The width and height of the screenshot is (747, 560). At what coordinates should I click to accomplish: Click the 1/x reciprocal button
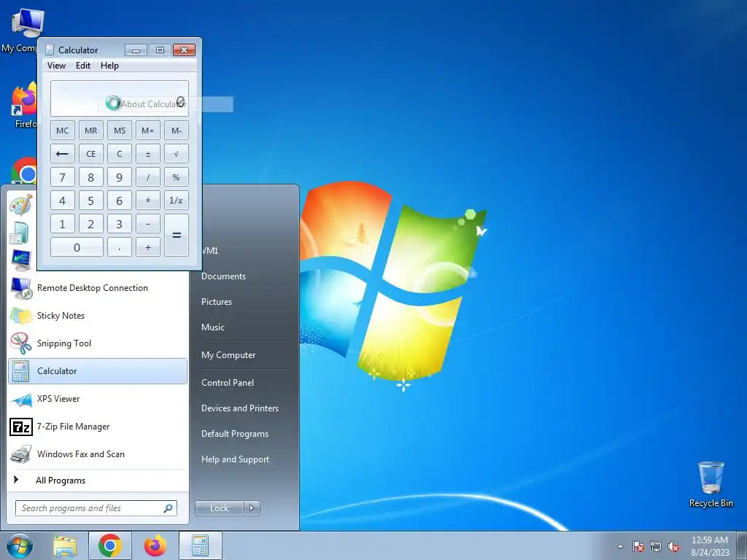pos(177,201)
